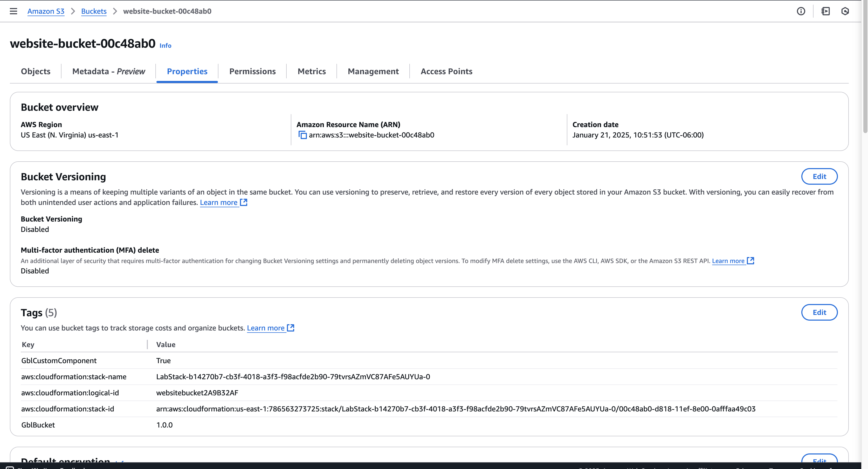Open the Info link beside bucket name
This screenshot has width=868, height=469.
coord(166,45)
